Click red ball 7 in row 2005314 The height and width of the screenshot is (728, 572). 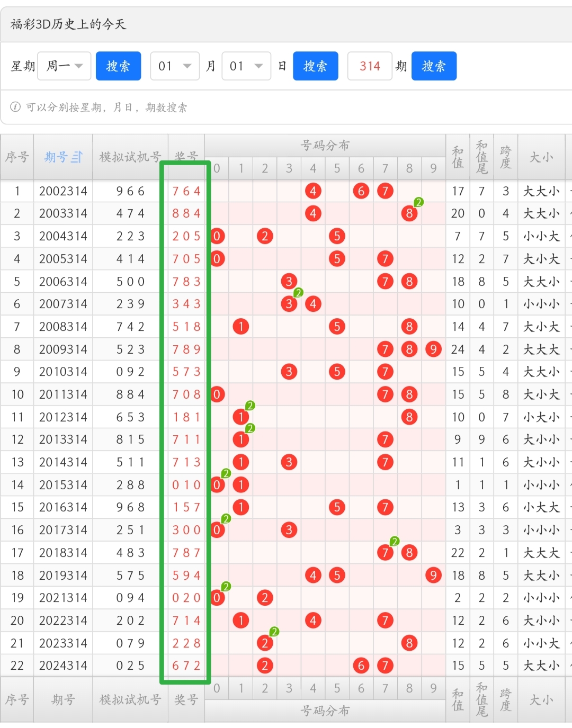(385, 259)
